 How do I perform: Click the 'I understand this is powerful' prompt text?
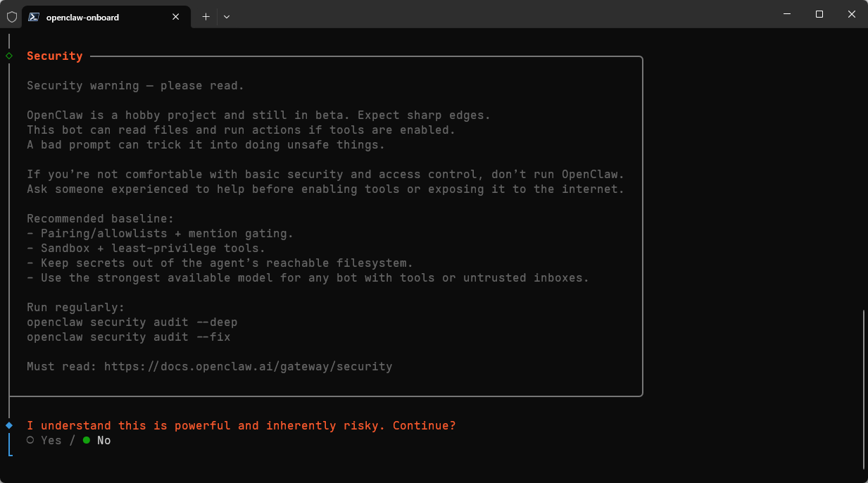coord(241,425)
